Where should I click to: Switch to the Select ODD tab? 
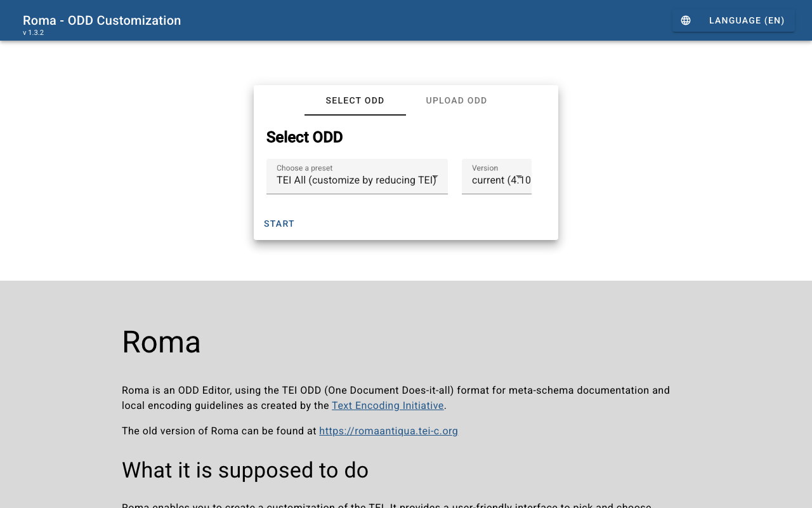point(355,100)
